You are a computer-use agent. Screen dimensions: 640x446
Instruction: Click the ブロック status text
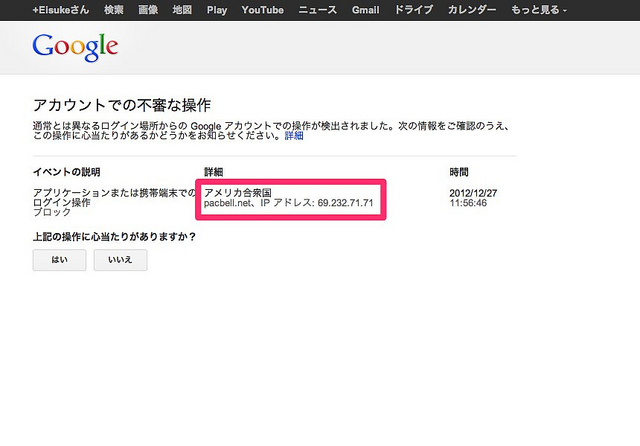pyautogui.click(x=52, y=212)
